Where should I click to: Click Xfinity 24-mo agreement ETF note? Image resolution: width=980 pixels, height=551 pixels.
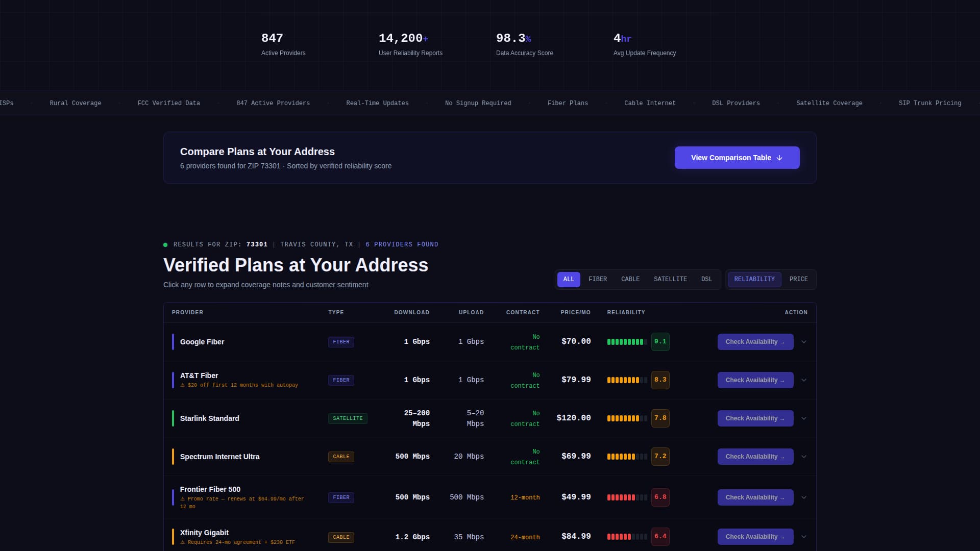237,542
